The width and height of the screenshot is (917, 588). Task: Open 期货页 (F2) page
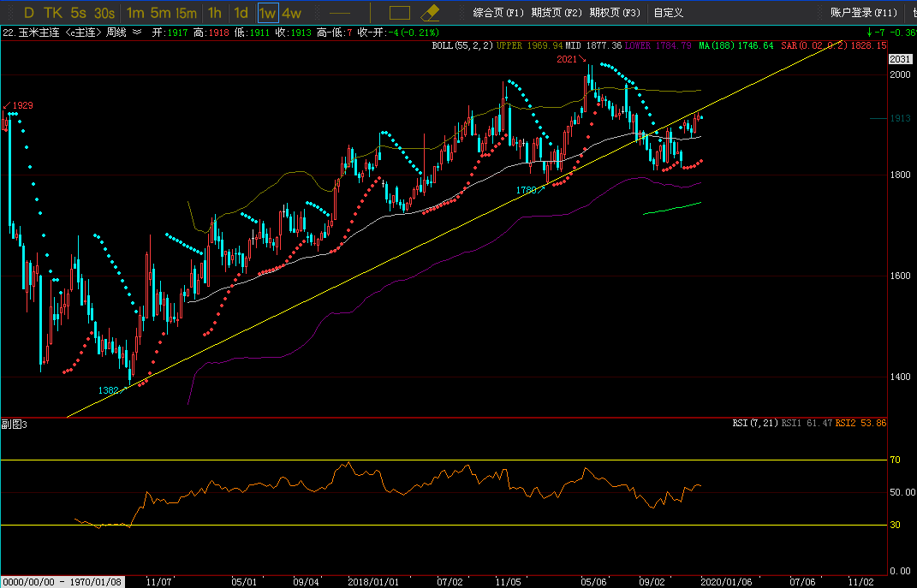(557, 12)
